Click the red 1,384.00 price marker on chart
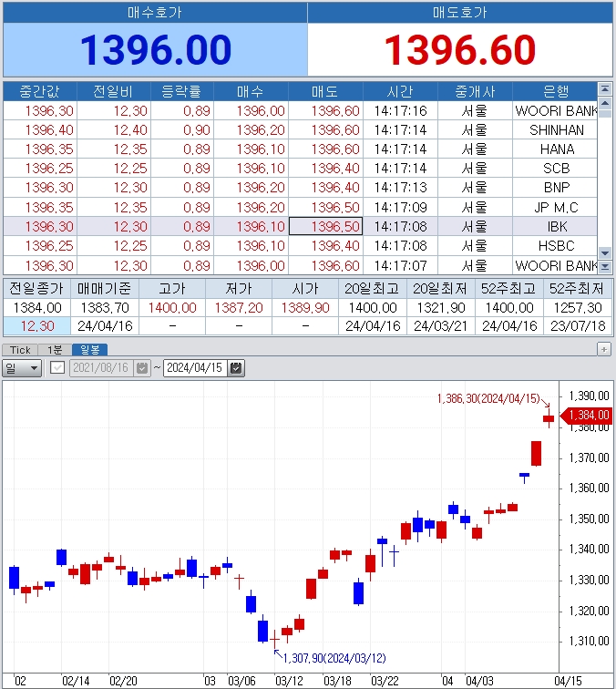The width and height of the screenshot is (616, 689). [587, 416]
